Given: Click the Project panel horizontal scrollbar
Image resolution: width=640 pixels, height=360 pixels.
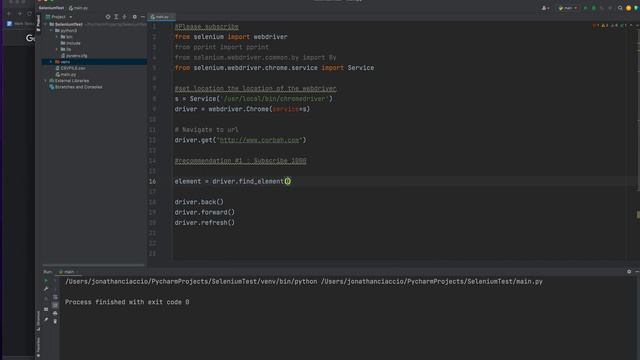Looking at the screenshot, I should tap(93, 265).
